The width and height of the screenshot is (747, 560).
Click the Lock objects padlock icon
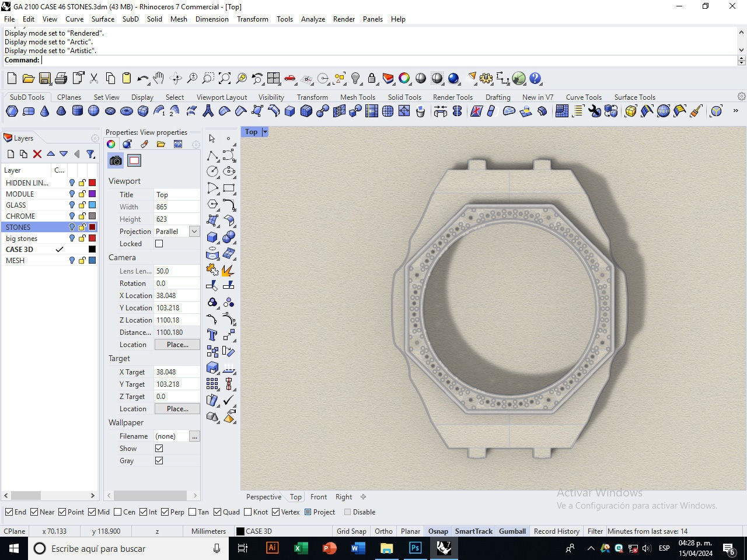372,78
